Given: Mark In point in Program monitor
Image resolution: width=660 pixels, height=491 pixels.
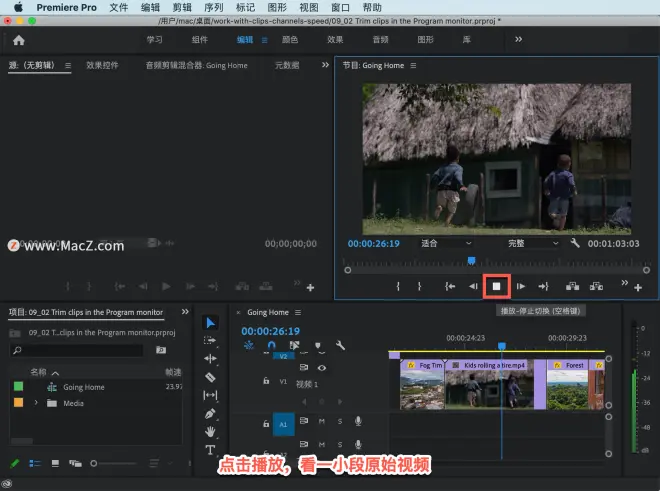Looking at the screenshot, I should [398, 286].
